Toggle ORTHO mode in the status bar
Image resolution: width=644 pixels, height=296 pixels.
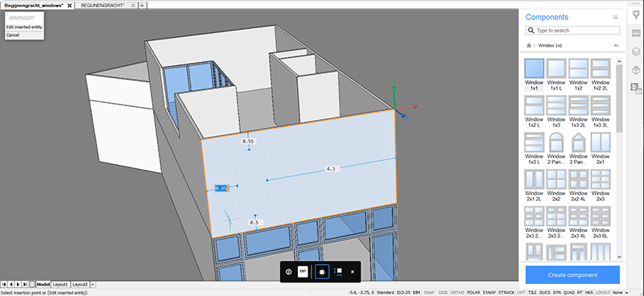[x=457, y=292]
